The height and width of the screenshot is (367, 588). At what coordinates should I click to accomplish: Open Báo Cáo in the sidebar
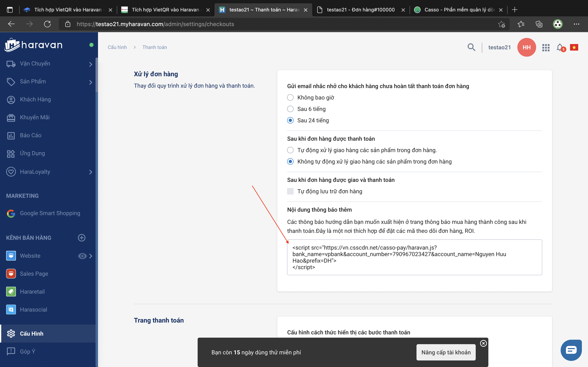(31, 135)
